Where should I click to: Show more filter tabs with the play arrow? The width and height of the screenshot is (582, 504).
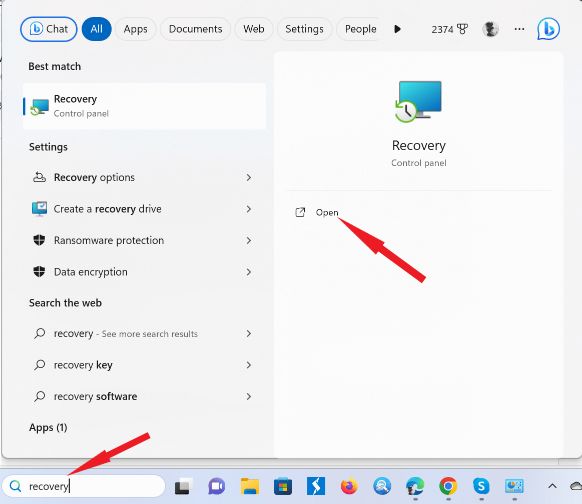398,29
